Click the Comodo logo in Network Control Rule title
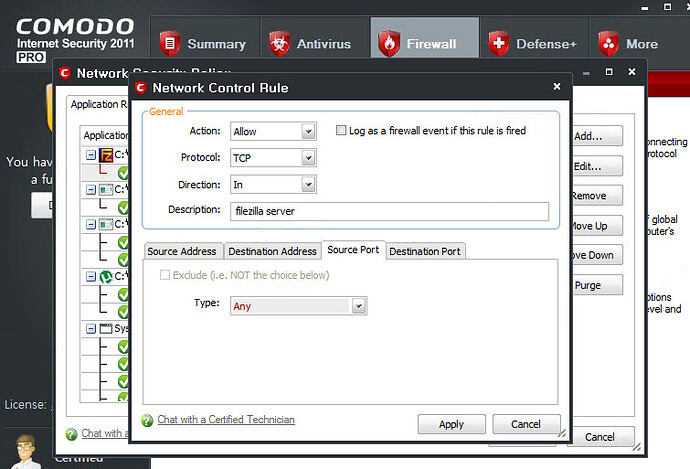Screen dimensions: 690x469 click(141, 88)
